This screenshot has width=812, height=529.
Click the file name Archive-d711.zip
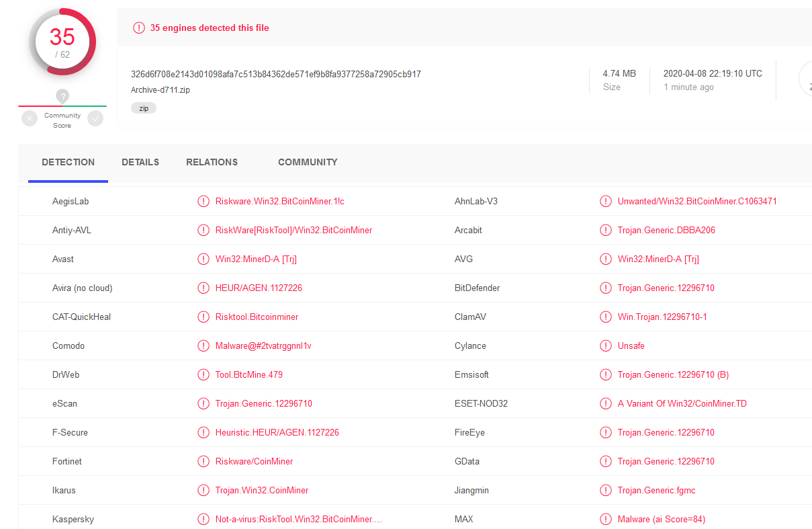pos(161,89)
